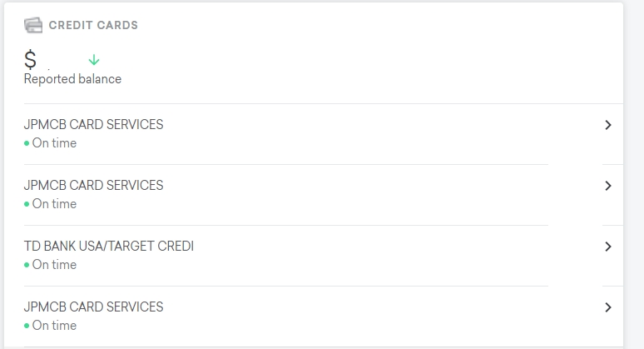Click the green down arrow beside balance

[94, 60]
